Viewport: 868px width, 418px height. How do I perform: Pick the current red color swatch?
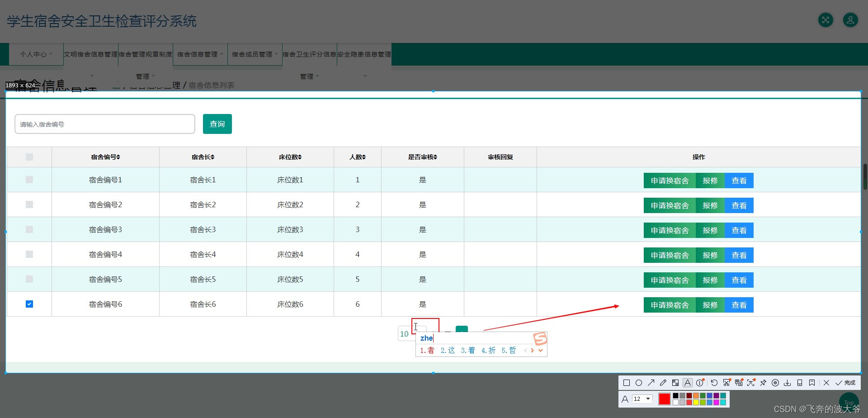tap(665, 399)
